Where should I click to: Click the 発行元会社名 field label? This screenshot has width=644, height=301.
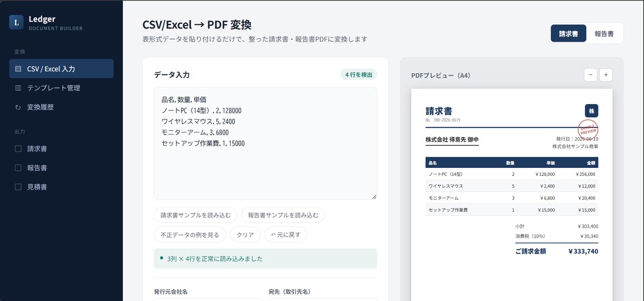[171, 291]
